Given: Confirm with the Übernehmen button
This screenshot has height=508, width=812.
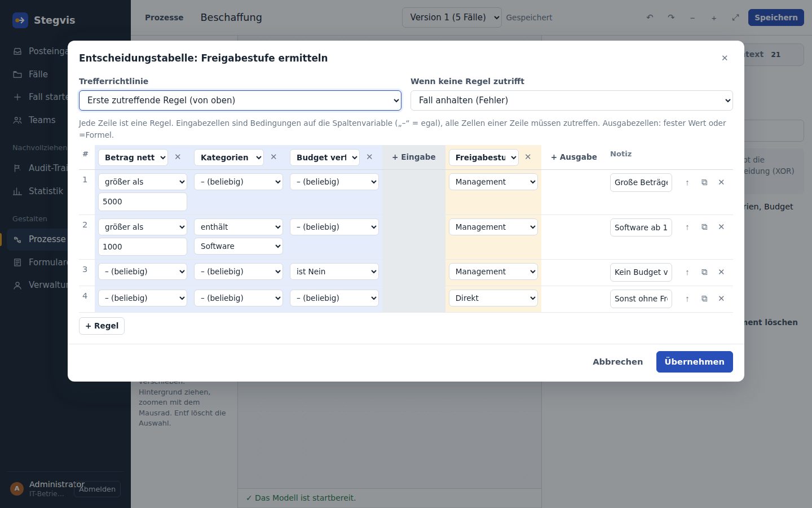Looking at the screenshot, I should pos(695,362).
